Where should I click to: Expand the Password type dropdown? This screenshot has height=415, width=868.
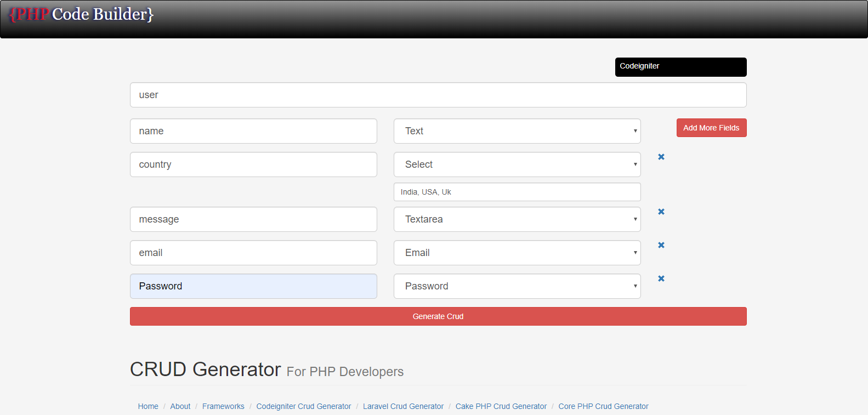coord(517,286)
